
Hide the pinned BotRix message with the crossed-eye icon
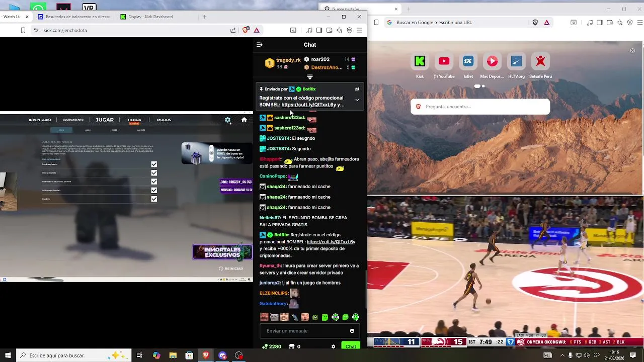coord(357,89)
